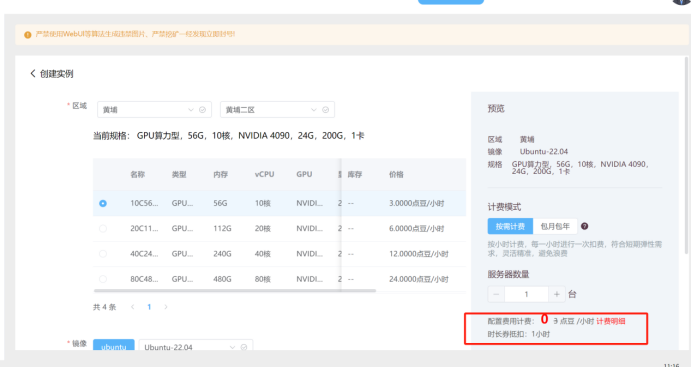Click the 库存 column header
The height and width of the screenshot is (367, 692).
[x=355, y=175]
